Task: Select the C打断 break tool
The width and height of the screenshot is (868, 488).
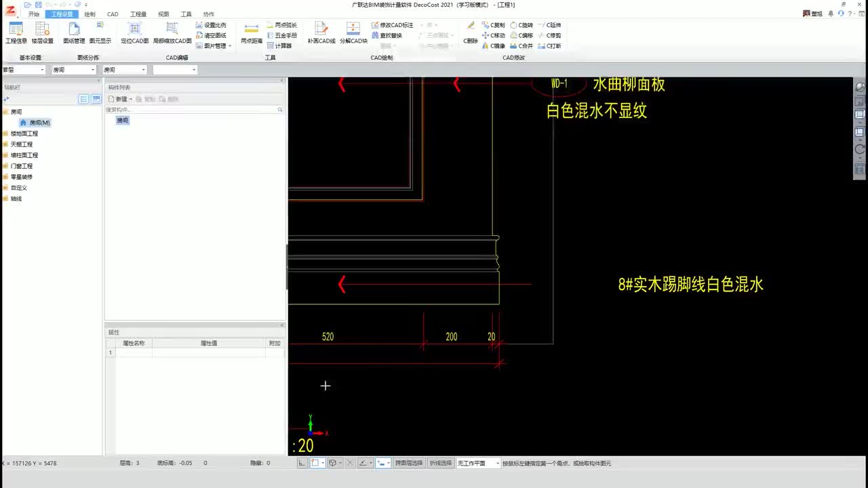Action: point(549,46)
